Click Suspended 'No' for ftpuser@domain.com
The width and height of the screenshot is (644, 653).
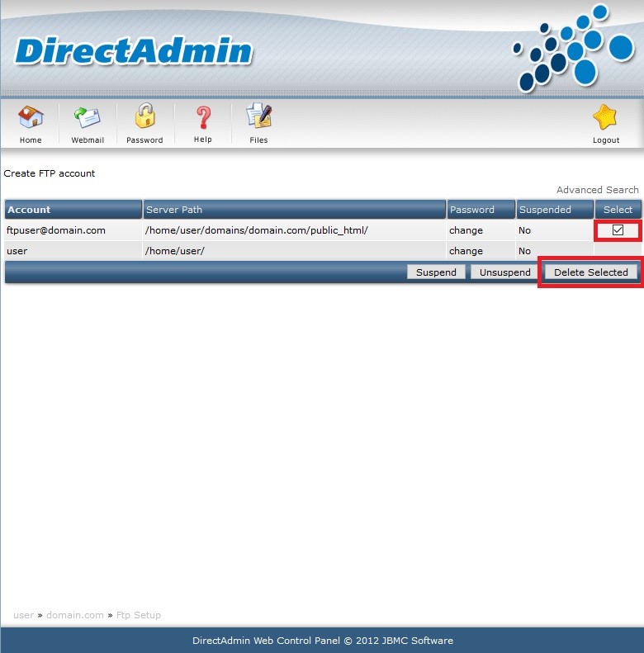(x=524, y=230)
